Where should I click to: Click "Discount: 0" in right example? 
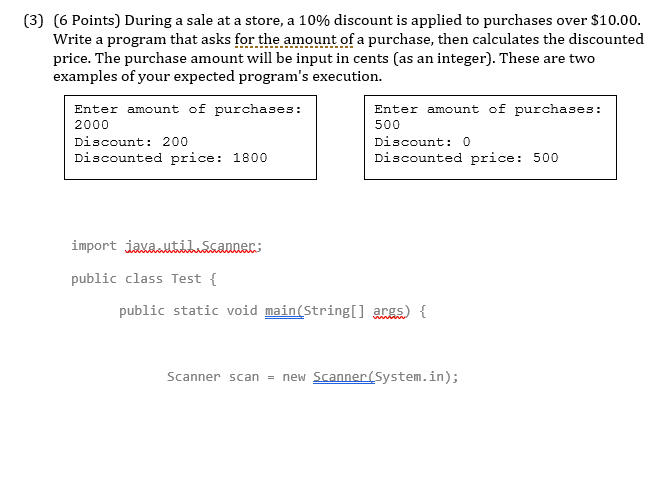422,142
